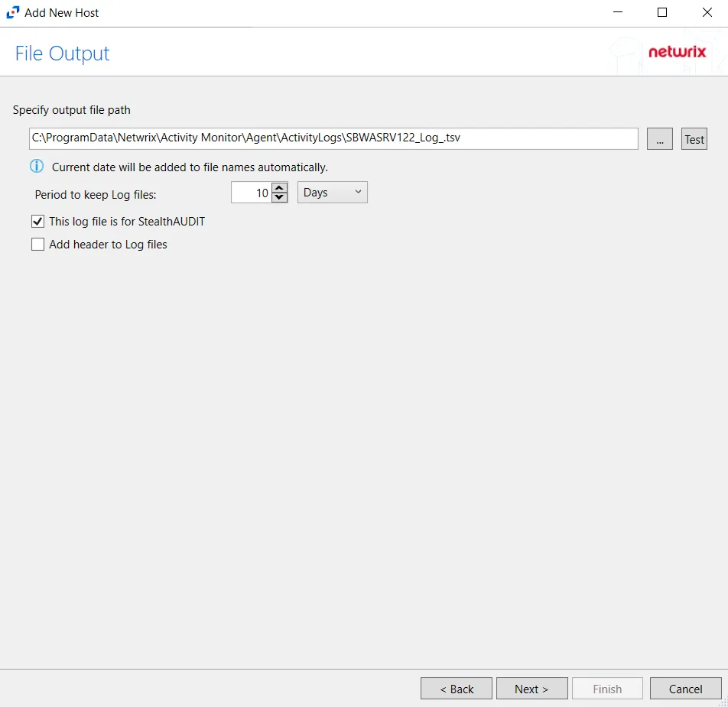
Task: Click the 'Specify output file path' label
Action: tap(72, 110)
